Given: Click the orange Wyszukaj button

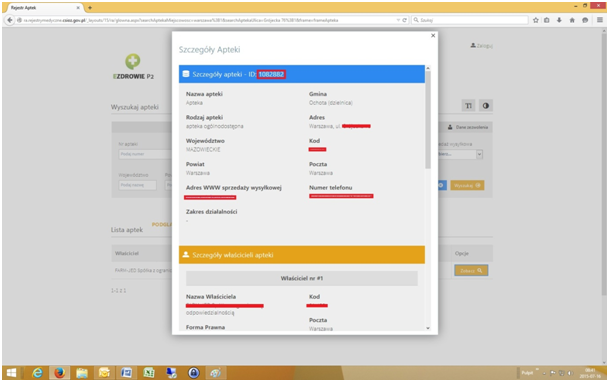Looking at the screenshot, I should click(x=467, y=186).
